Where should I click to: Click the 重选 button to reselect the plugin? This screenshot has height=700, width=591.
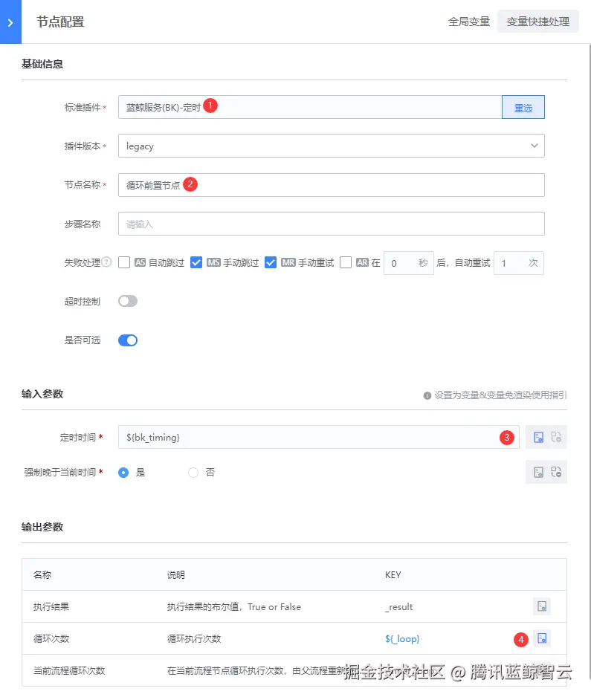[x=523, y=107]
